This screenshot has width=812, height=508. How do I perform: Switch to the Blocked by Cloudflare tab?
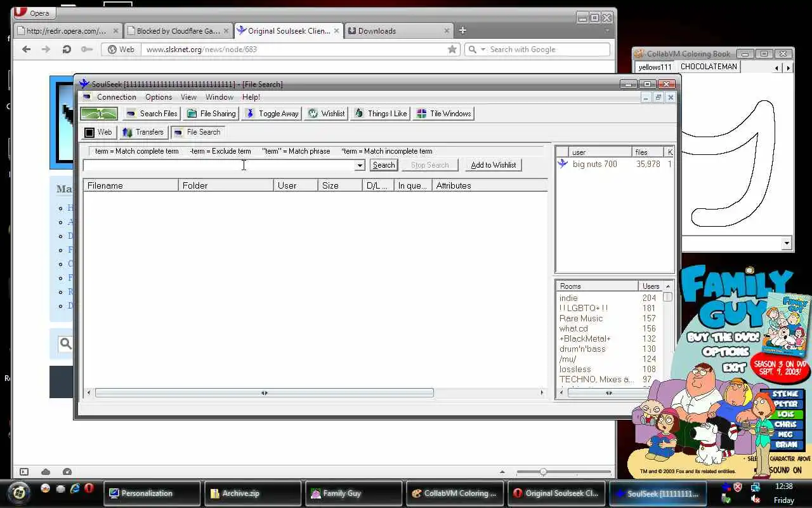177,30
